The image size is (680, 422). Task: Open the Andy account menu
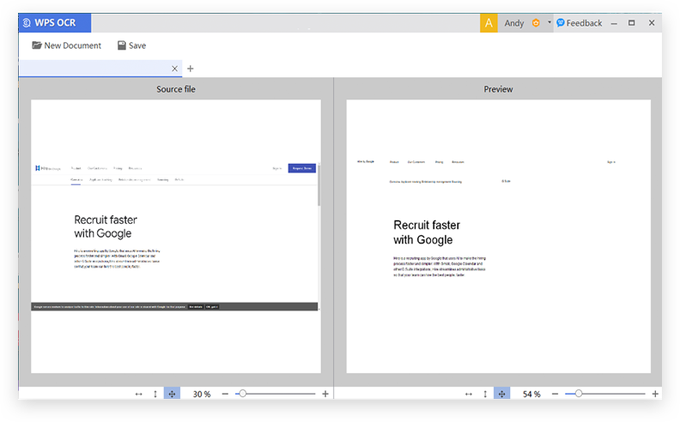(x=514, y=23)
